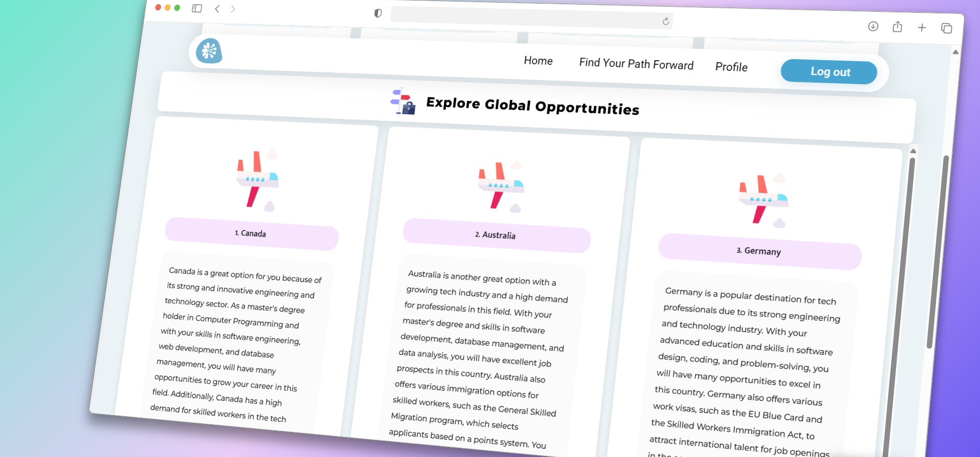The height and width of the screenshot is (457, 980).
Task: Toggle the browser sidebar panel
Action: coord(197,8)
